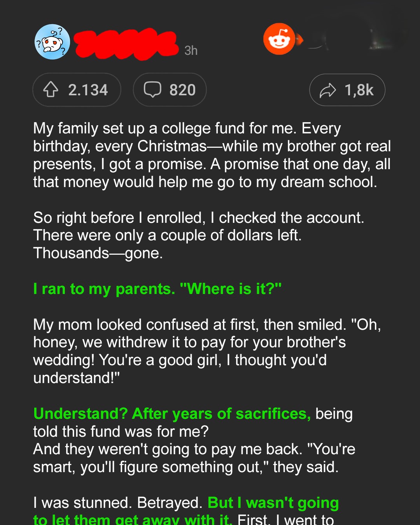Screen dimensions: 420x525
Task: Click green text "Understand? After years of sacrifices,"
Action: pos(172,414)
